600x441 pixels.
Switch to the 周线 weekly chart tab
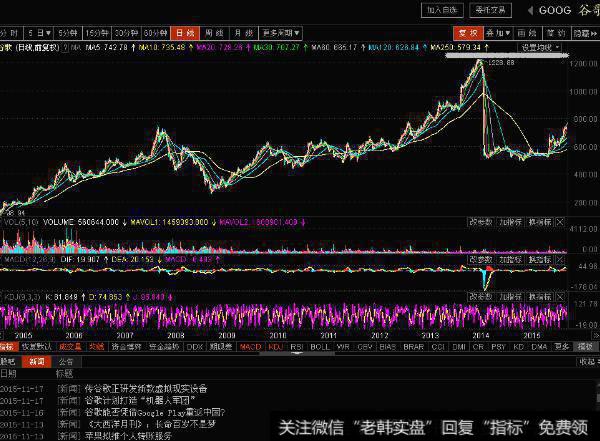coord(207,32)
